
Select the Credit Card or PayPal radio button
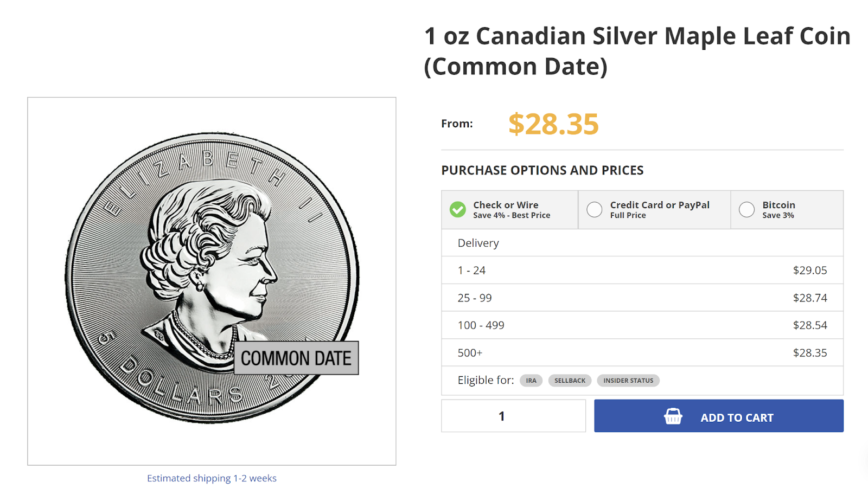(x=595, y=209)
